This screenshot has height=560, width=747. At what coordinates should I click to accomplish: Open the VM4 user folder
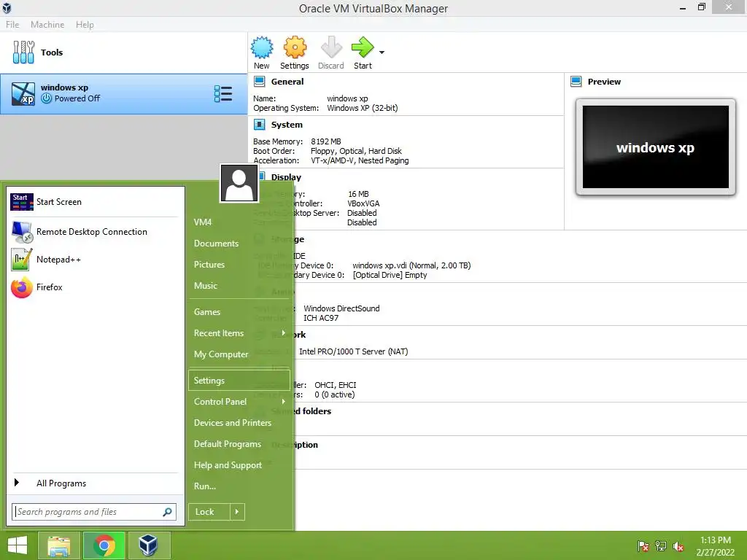point(239,222)
